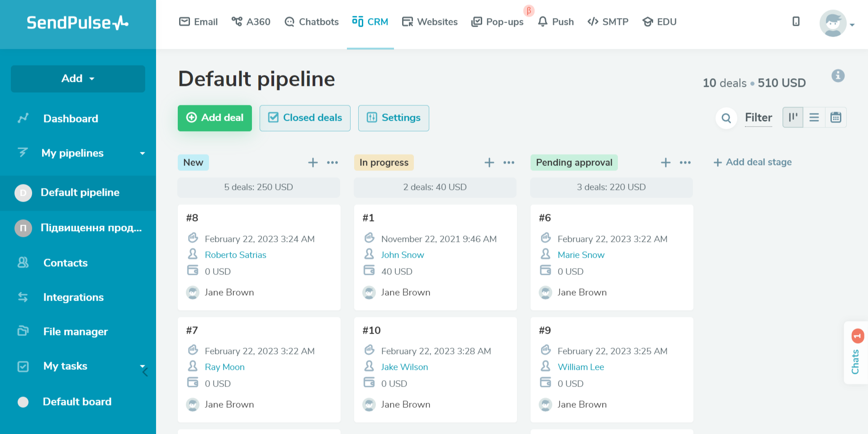The width and height of the screenshot is (868, 434).
Task: Open contact Jake Wilson
Action: 404,367
